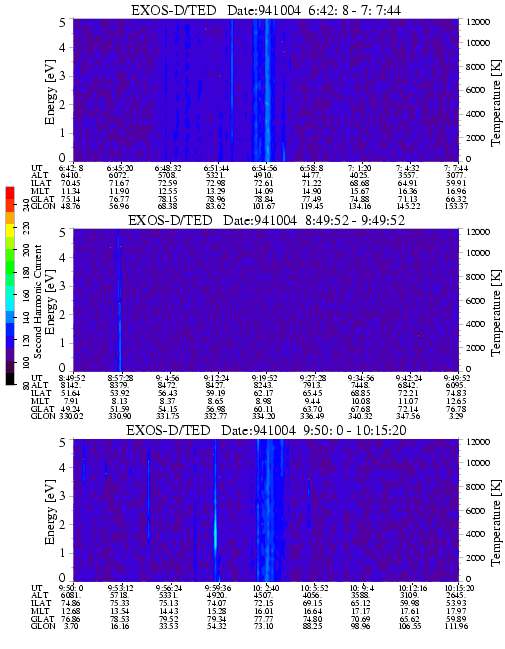This screenshot has height=649, width=505.
Task: Click the 6:51:44 UT tick in top plot
Action: pyautogui.click(x=216, y=168)
